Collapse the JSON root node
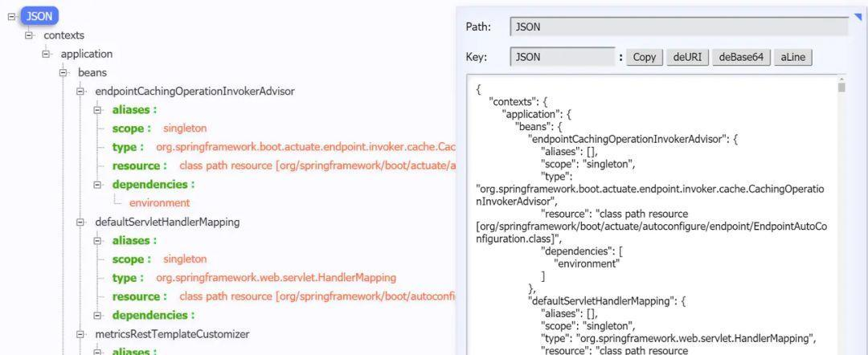Viewport: 868px width, 355px height. coord(11,17)
